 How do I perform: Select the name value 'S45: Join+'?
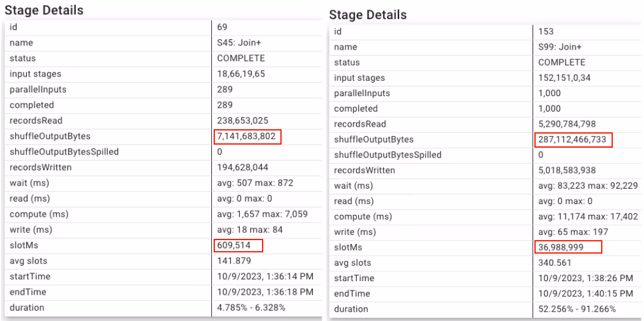(x=239, y=43)
